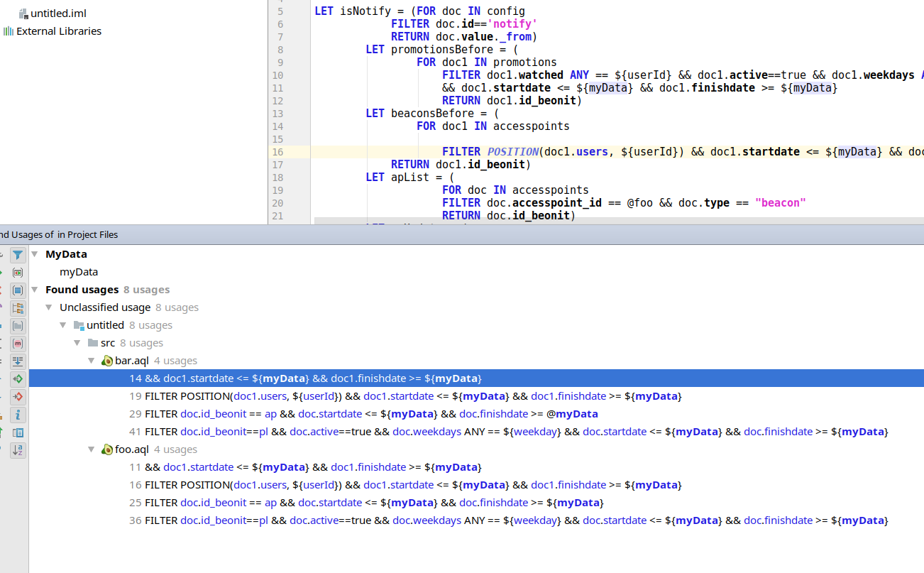Toggle the group-by-module hierarchy icon
The width and height of the screenshot is (924, 573).
pyautogui.click(x=18, y=308)
